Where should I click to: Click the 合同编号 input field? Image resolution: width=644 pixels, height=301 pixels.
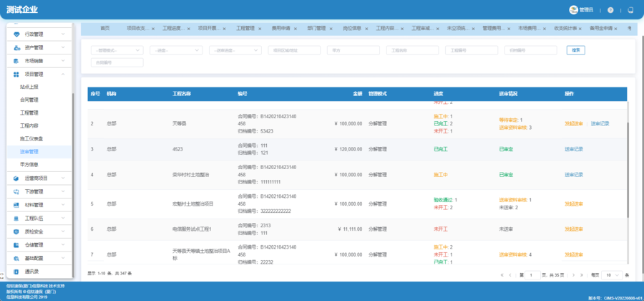point(117,62)
